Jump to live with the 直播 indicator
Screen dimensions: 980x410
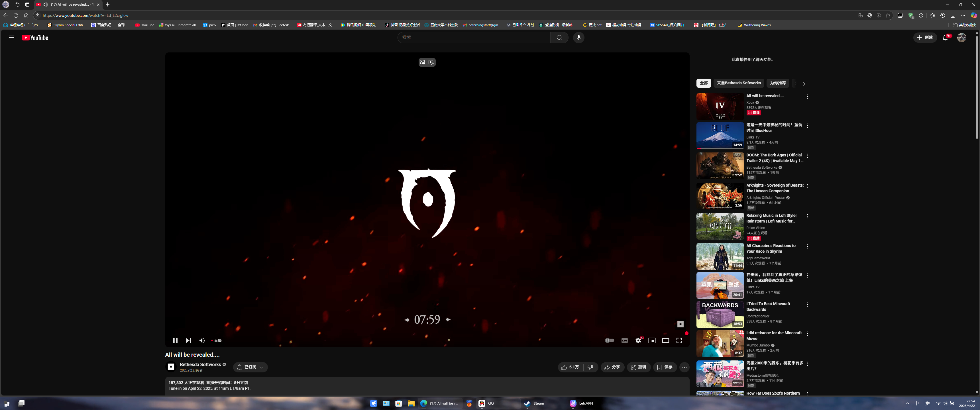tap(216, 340)
